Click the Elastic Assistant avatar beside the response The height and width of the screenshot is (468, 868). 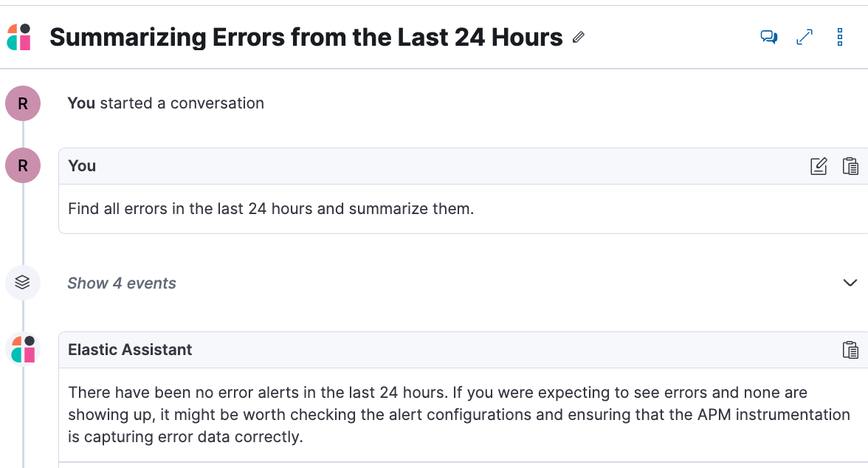pos(23,349)
